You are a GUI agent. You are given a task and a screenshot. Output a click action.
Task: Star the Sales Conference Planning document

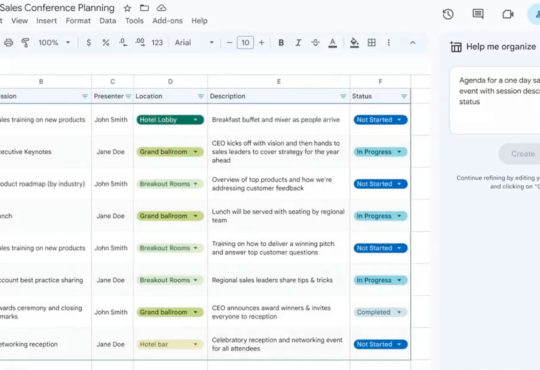click(x=127, y=8)
